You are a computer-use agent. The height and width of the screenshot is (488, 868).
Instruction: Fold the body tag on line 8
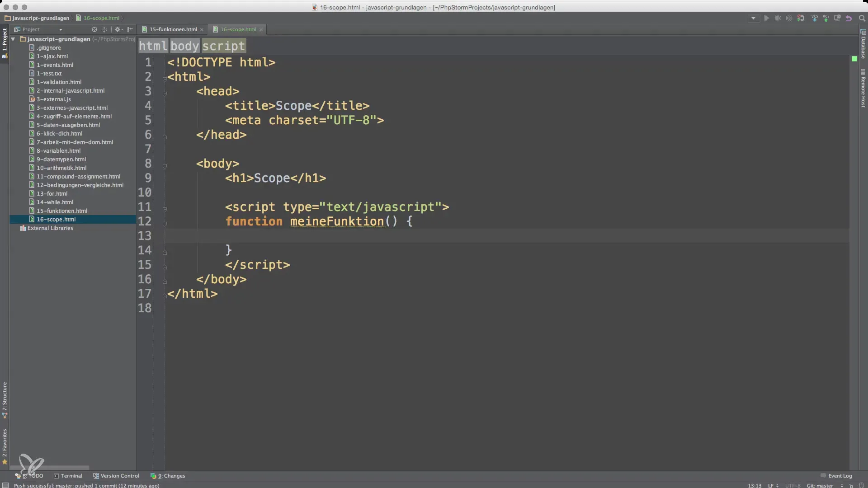[x=165, y=166]
